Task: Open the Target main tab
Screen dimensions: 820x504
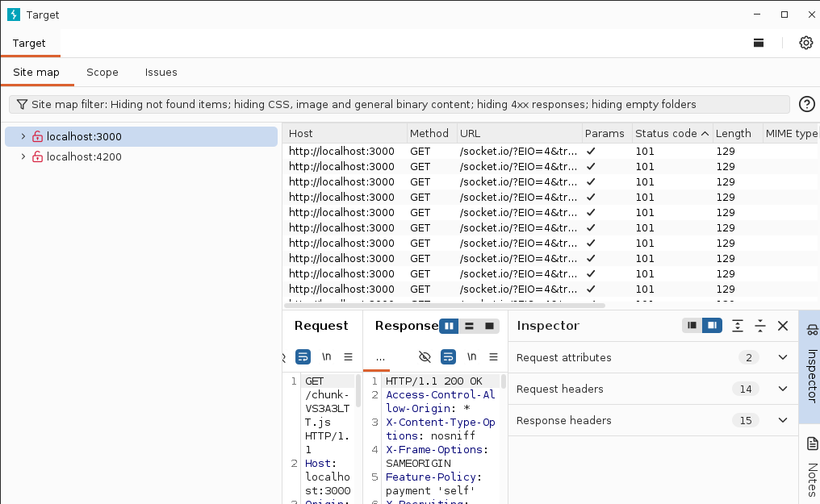Action: 29,44
